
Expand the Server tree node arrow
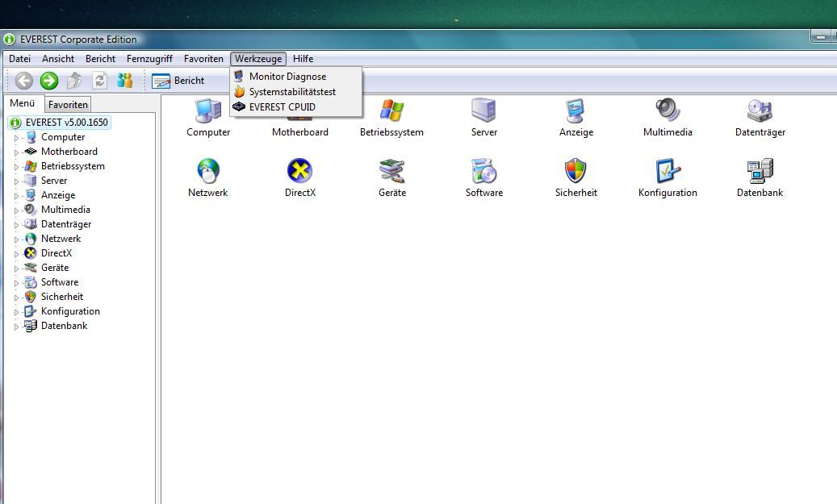pos(17,181)
